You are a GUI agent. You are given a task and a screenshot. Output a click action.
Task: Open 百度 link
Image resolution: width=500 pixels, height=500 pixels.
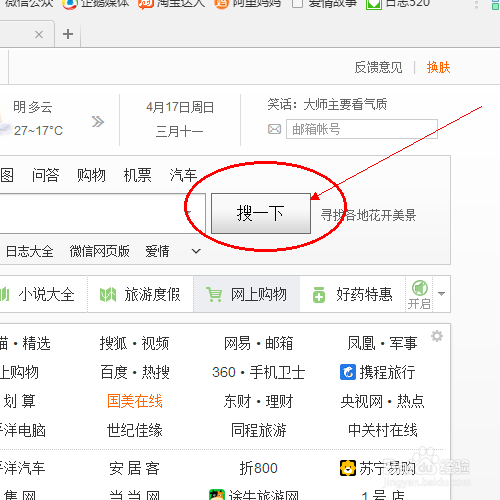click(x=114, y=372)
